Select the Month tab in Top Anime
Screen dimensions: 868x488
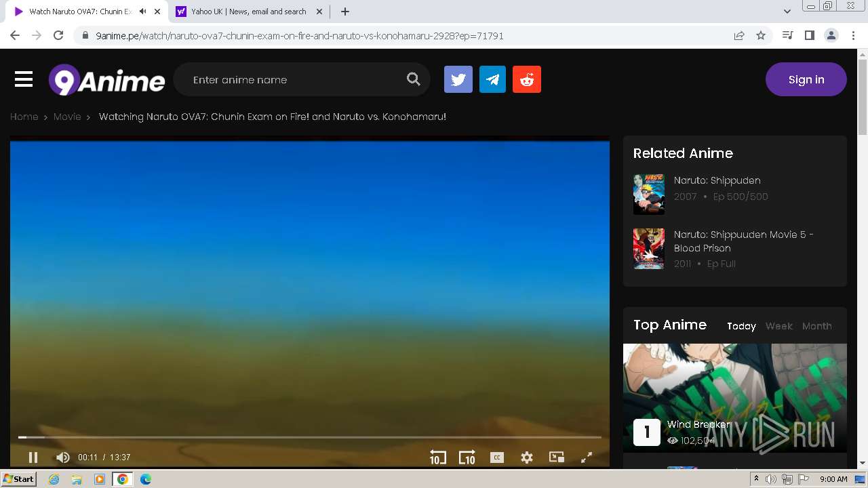[x=817, y=326]
